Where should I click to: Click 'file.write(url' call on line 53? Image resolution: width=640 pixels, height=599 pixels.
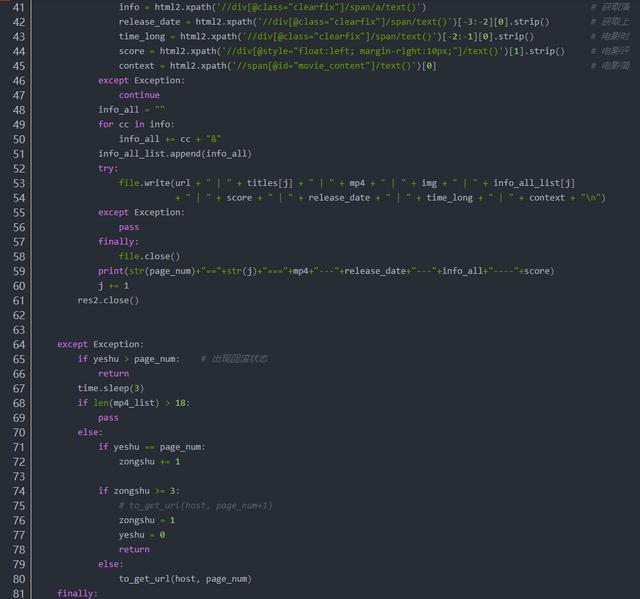pos(155,183)
